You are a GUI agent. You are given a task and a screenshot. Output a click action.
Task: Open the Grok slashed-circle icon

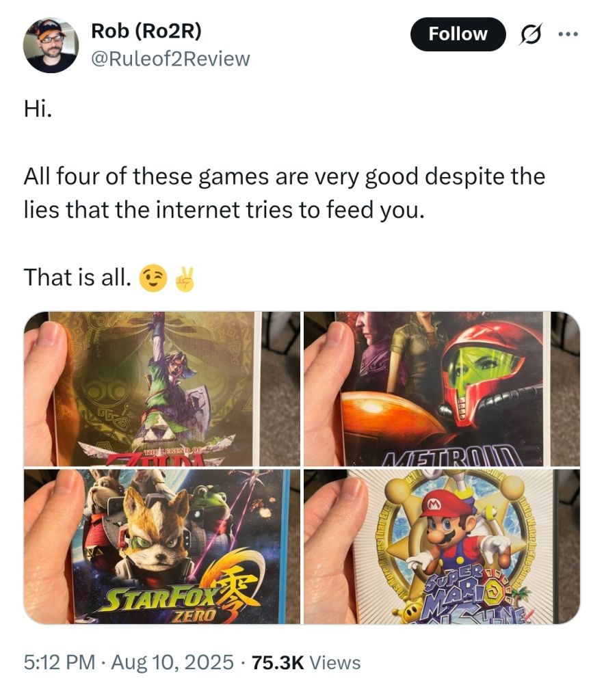[x=530, y=34]
